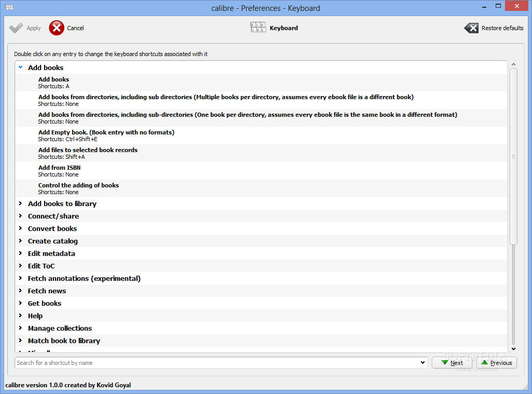
Task: Click the green down arrow on Next
Action: point(444,363)
